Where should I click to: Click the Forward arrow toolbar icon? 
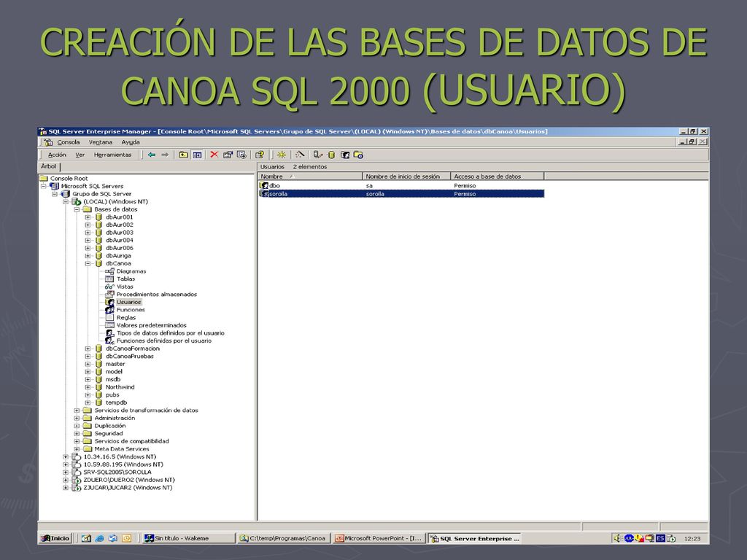pos(165,155)
